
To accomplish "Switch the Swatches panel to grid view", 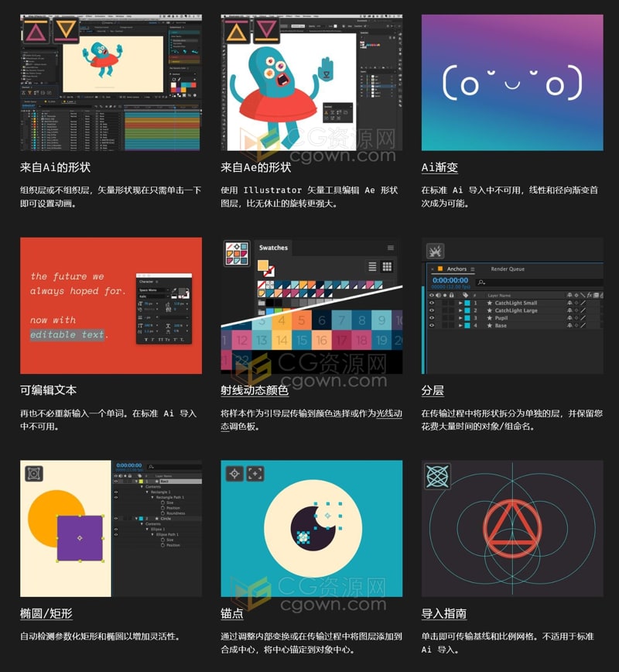I will click(x=387, y=266).
